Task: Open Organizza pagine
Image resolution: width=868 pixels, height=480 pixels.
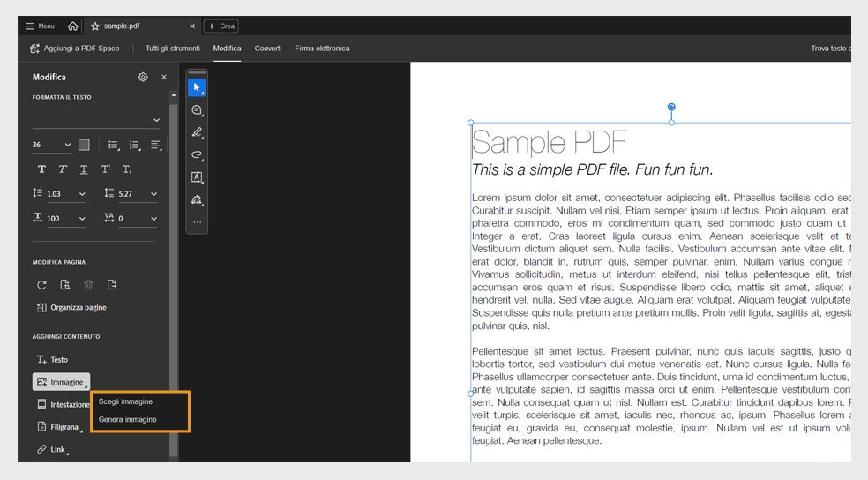Action: [71, 307]
